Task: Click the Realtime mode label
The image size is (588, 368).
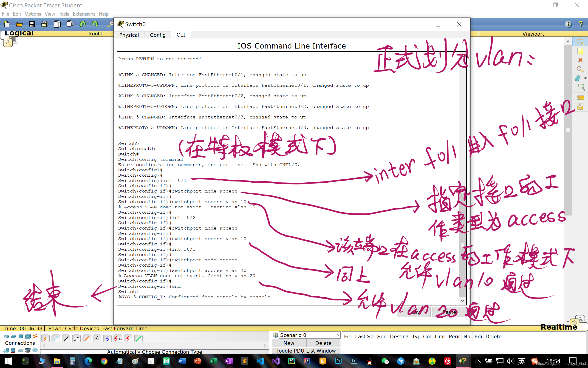Action: click(x=559, y=327)
